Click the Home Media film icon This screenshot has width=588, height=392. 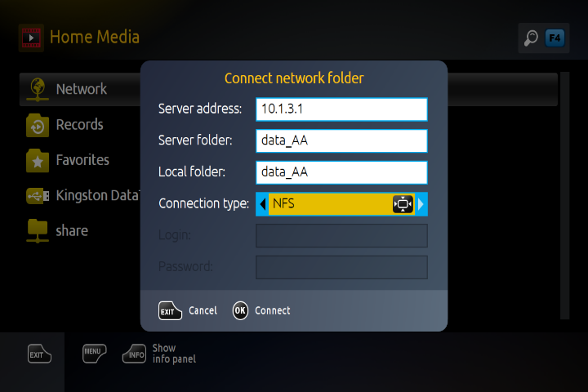point(31,38)
